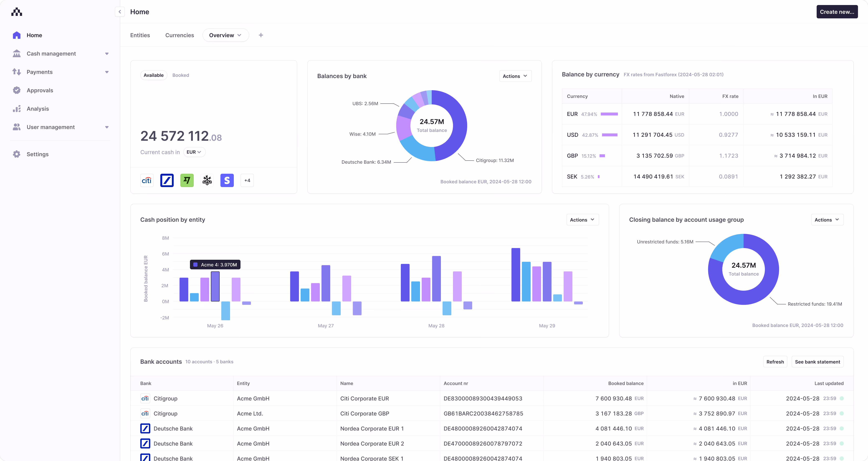Click the +4 extra banks chip
Image resolution: width=868 pixels, height=461 pixels.
pos(247,180)
